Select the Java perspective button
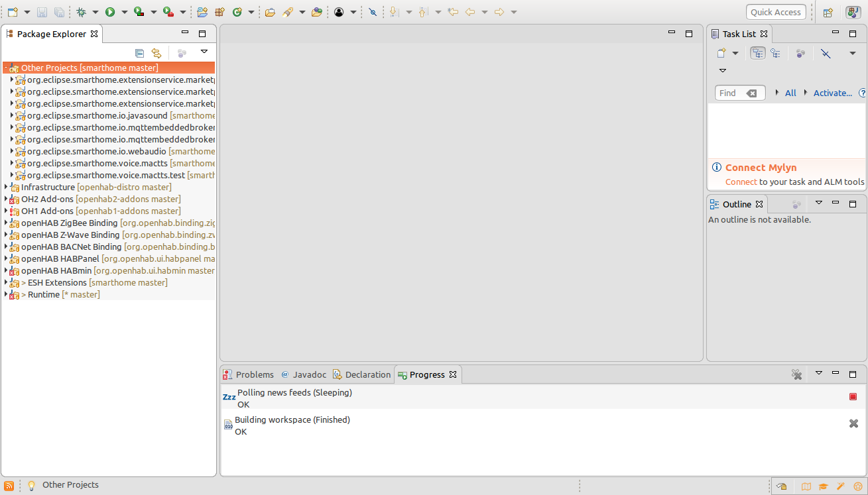This screenshot has width=868, height=495. coord(853,12)
